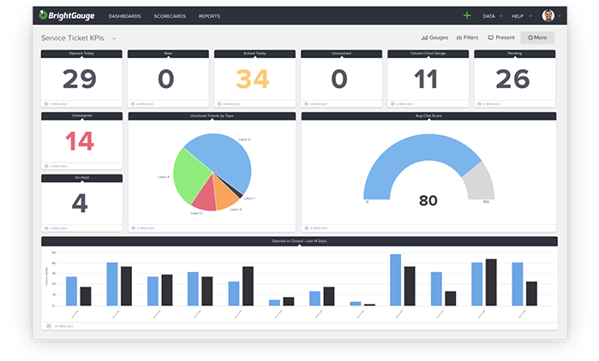
Task: Select the orange slice of the pie chart
Action: click(x=225, y=195)
